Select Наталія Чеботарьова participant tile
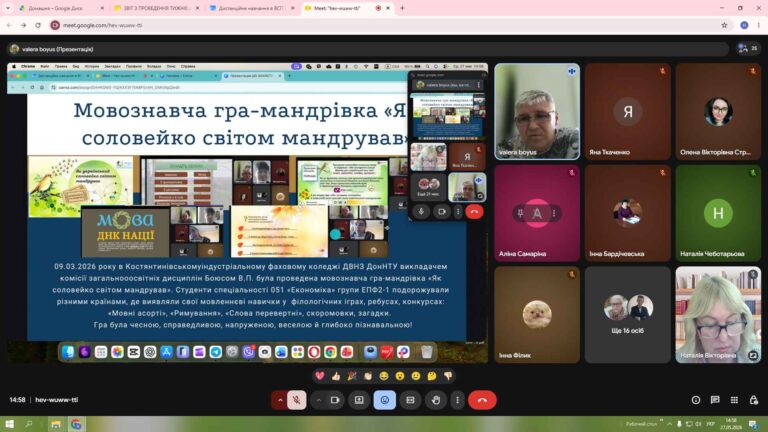This screenshot has width=768, height=432. click(x=718, y=213)
